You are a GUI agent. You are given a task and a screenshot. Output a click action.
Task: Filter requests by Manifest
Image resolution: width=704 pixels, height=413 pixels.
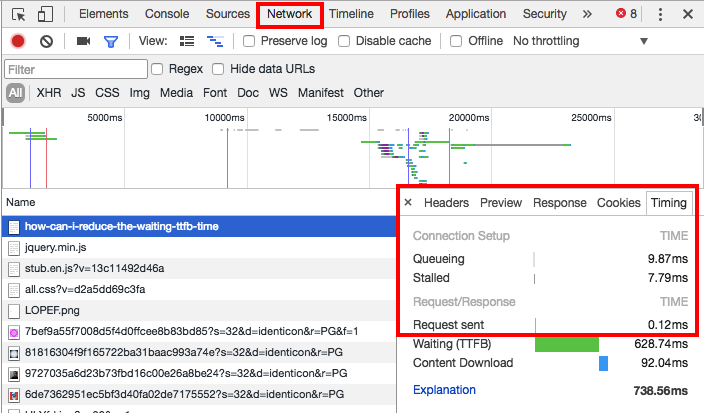321,93
